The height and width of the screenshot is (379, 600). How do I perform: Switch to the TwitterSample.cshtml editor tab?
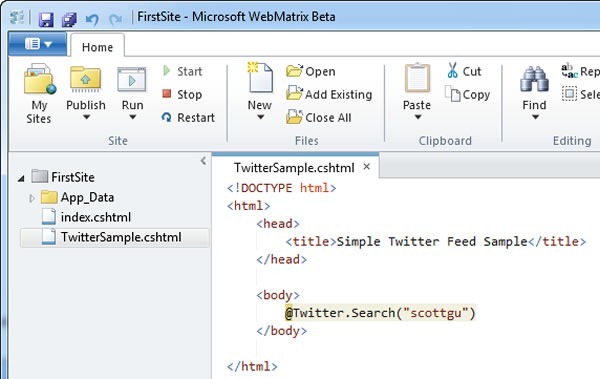coord(294,168)
